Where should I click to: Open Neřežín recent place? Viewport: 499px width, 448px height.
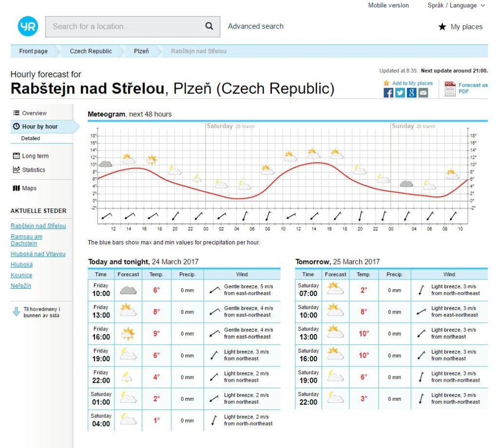[x=20, y=285]
